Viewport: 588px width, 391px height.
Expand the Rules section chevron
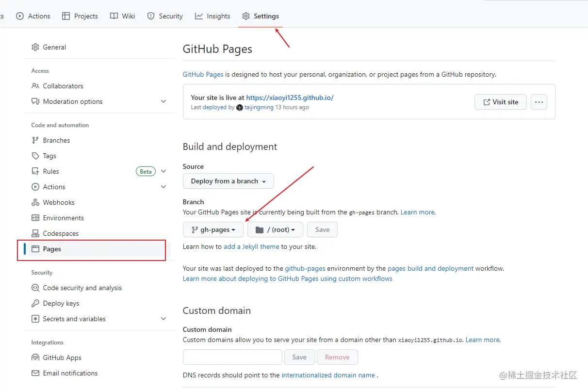pyautogui.click(x=163, y=171)
